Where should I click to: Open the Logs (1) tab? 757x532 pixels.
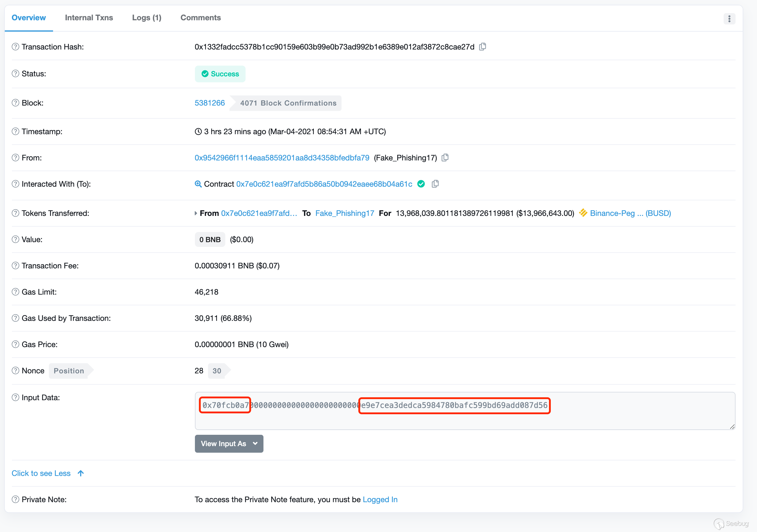146,18
